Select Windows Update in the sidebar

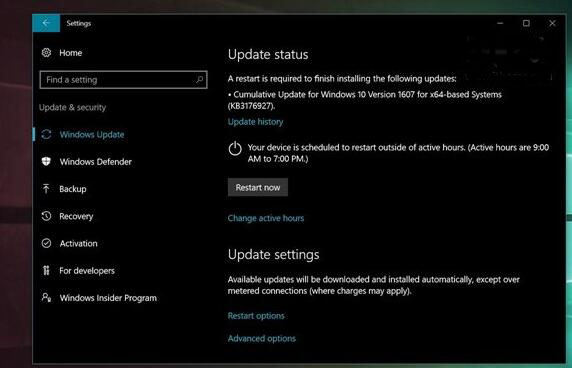[x=92, y=135]
